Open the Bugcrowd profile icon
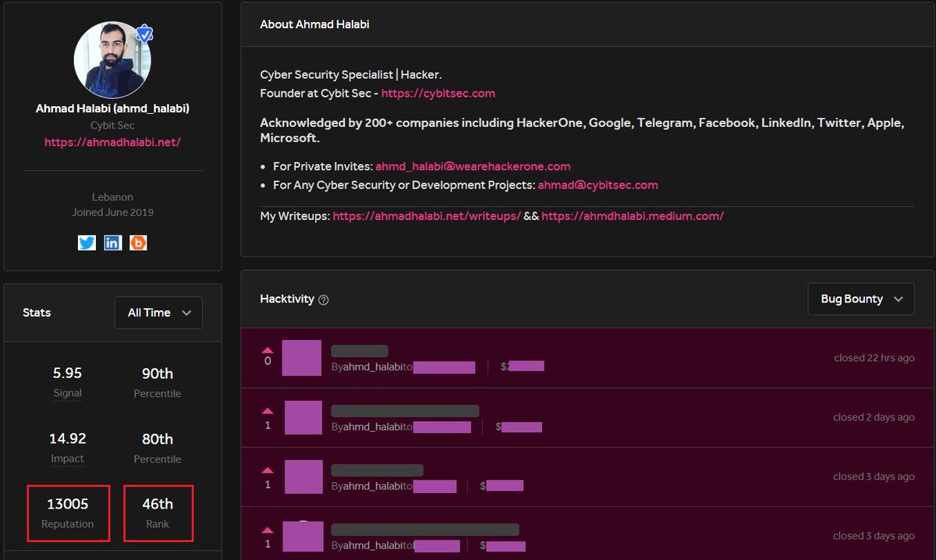The height and width of the screenshot is (560, 936). tap(138, 243)
